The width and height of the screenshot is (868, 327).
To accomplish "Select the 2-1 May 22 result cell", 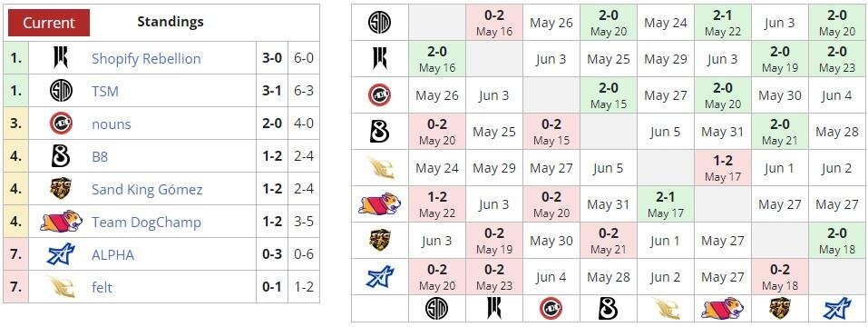I will click(722, 22).
